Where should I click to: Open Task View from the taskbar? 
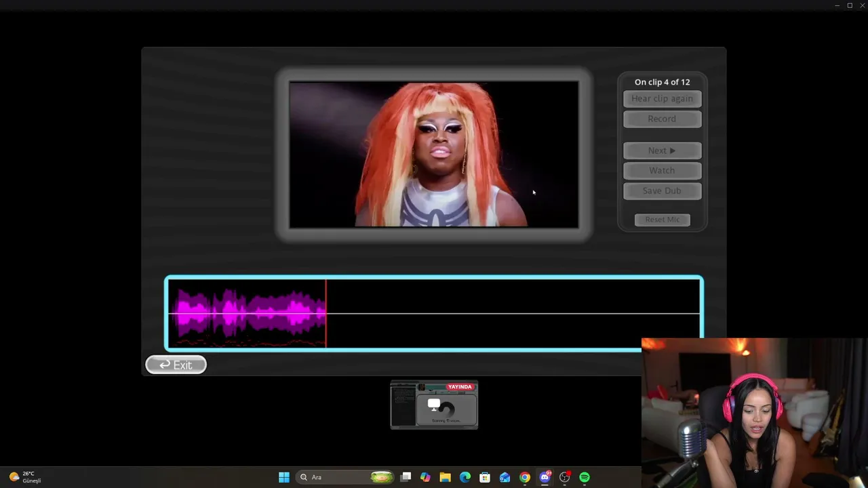pyautogui.click(x=406, y=477)
